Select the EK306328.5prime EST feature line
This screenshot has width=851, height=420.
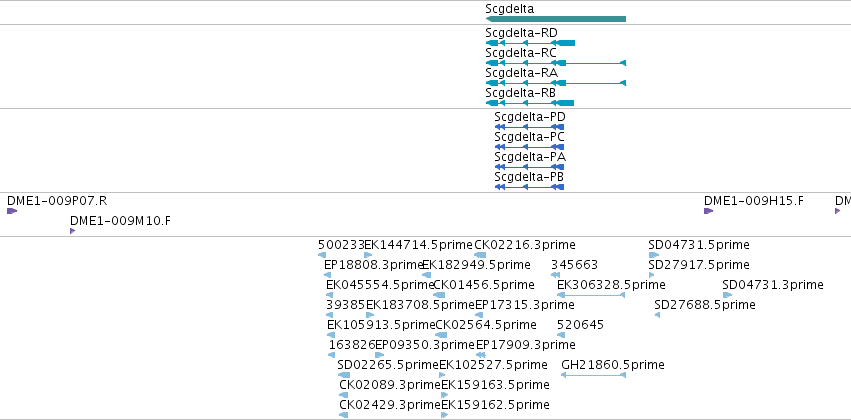point(592,295)
